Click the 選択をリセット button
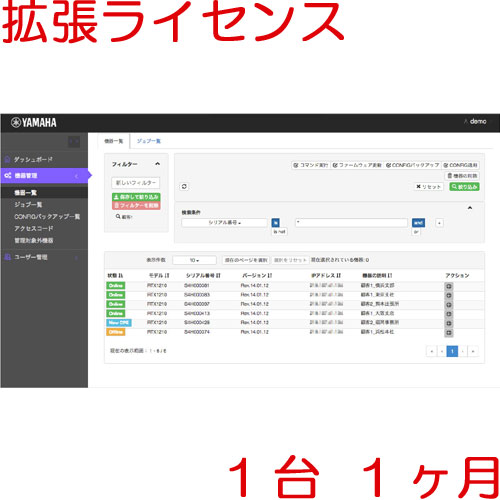This screenshot has height=500, width=500. click(290, 260)
